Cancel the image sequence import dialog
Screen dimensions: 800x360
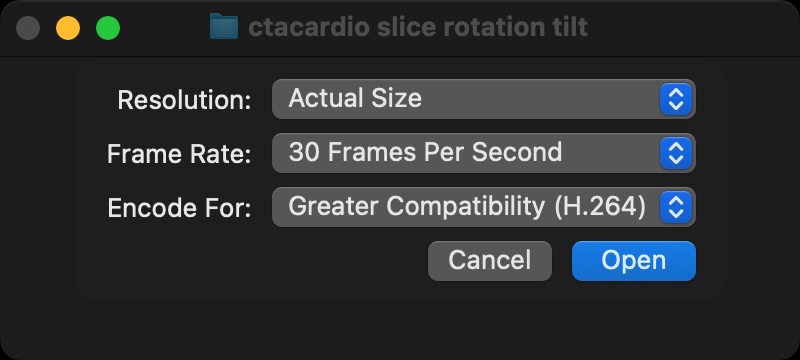tap(490, 261)
